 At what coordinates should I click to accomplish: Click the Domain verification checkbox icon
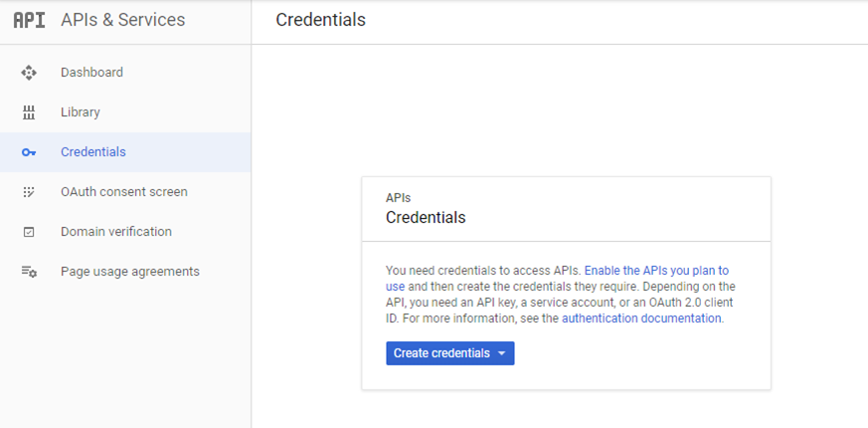(29, 232)
